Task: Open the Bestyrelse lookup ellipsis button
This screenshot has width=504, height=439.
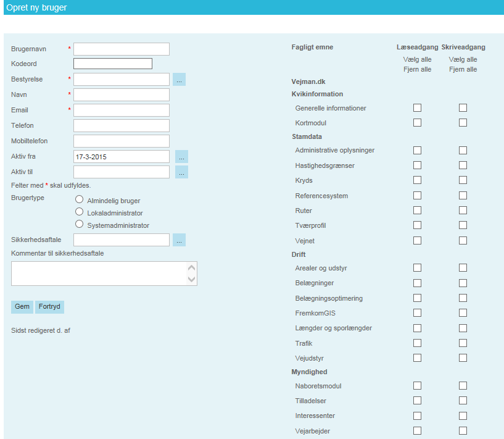Action: coord(179,80)
